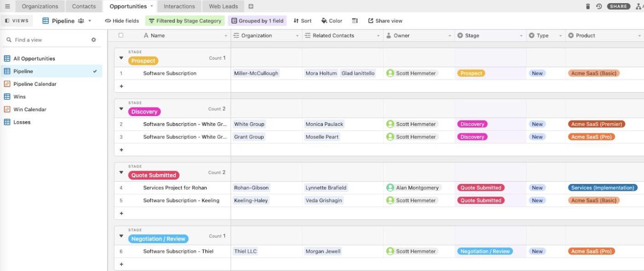Open the Name column dropdown arrow

pos(226,36)
